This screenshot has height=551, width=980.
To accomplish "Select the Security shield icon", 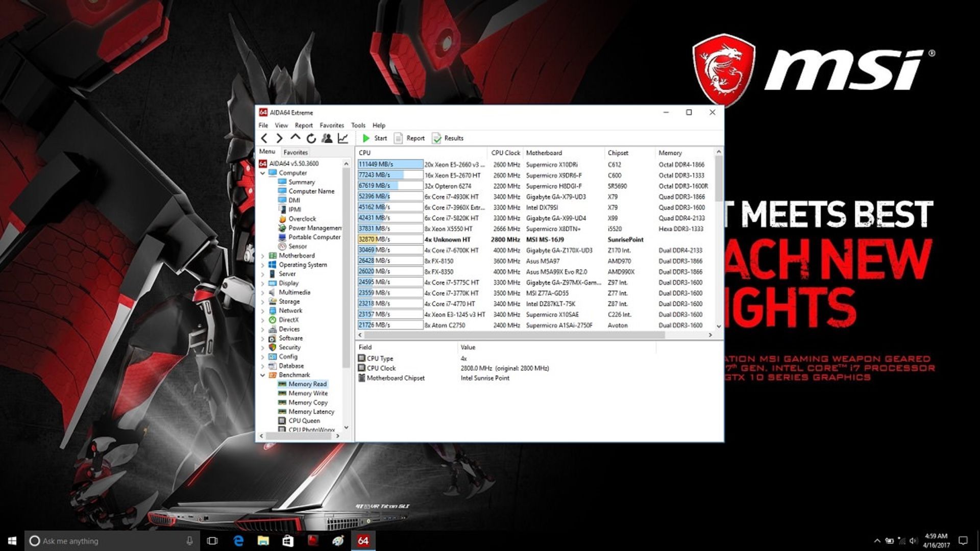I will pyautogui.click(x=273, y=347).
